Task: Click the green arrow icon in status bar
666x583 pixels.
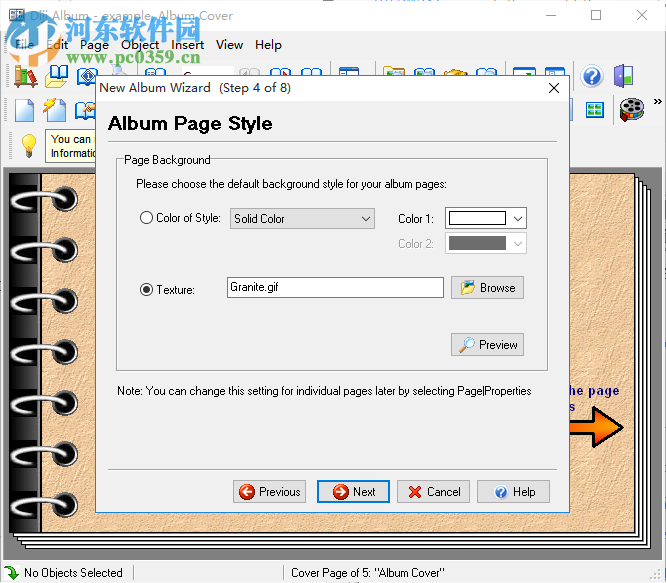Action: pos(11,573)
